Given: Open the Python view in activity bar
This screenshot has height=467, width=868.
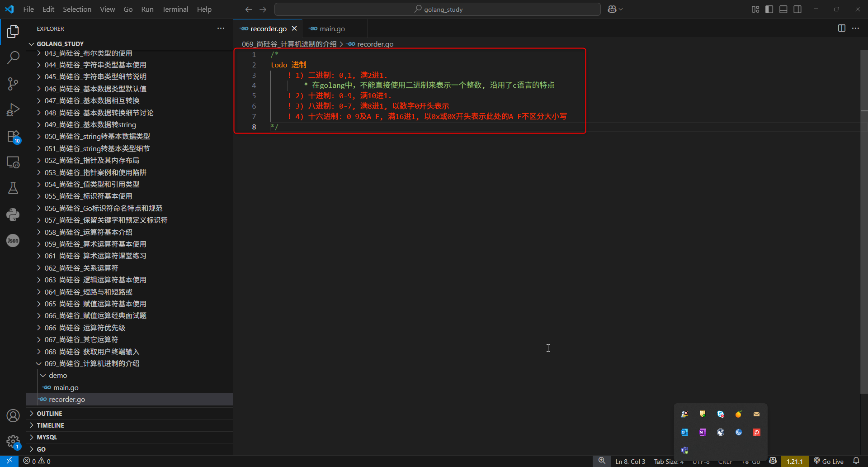Looking at the screenshot, I should (13, 214).
